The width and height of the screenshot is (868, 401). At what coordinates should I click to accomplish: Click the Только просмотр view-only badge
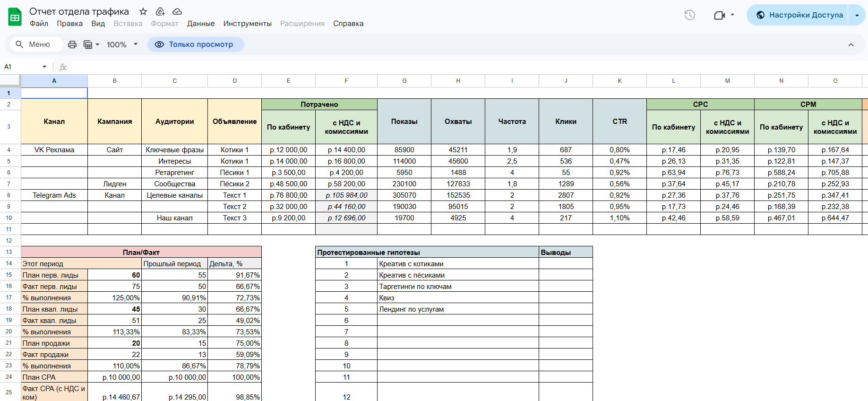click(x=196, y=44)
